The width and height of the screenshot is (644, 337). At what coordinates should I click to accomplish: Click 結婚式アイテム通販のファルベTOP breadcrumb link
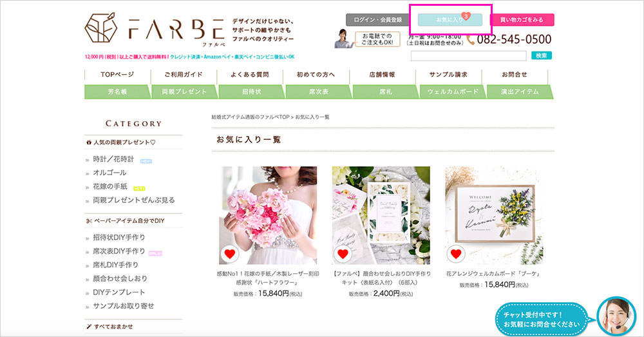[x=251, y=117]
